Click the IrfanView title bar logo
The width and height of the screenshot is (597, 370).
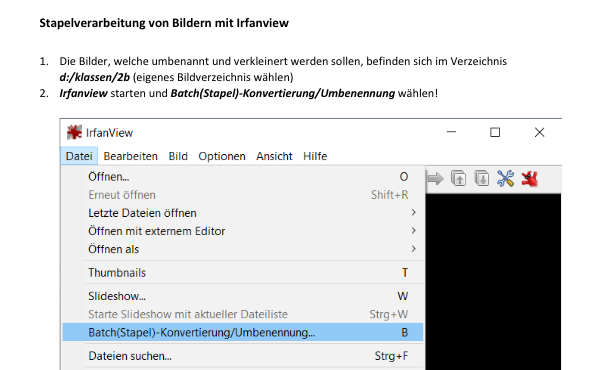[x=74, y=132]
